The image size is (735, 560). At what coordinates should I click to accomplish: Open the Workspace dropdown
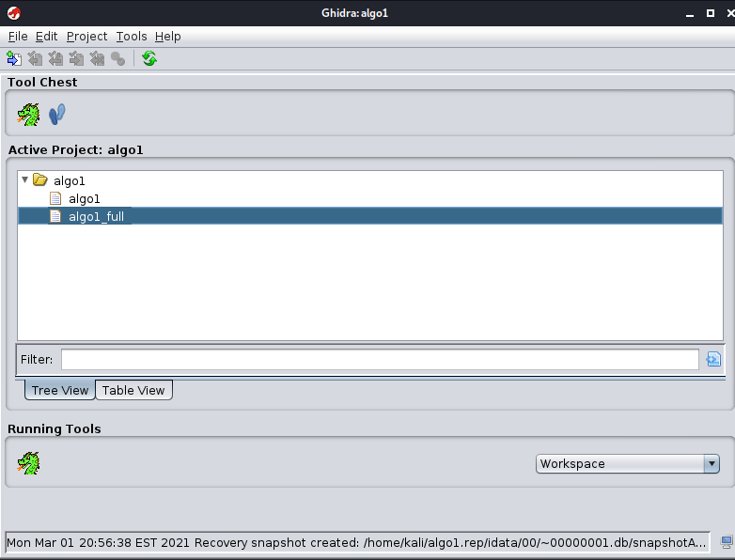click(628, 463)
